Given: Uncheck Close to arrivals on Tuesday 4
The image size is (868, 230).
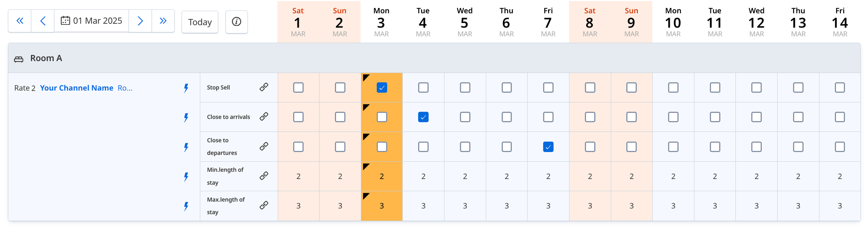Looking at the screenshot, I should coord(423,117).
